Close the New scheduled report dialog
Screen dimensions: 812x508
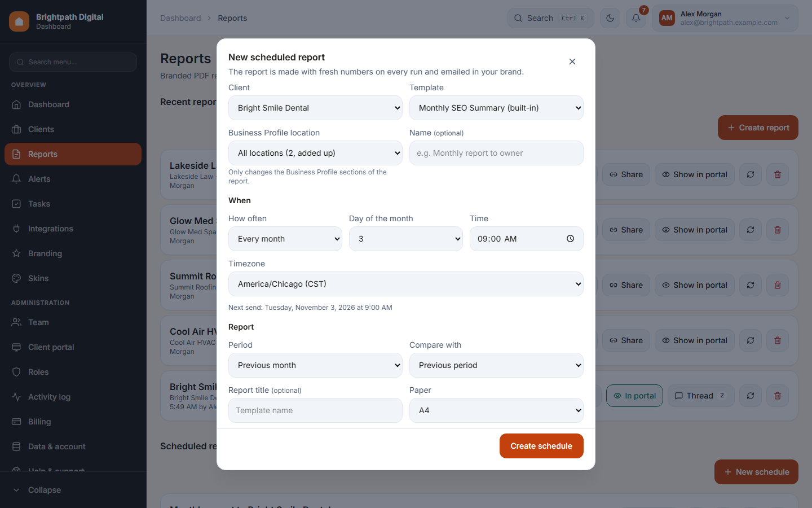pyautogui.click(x=572, y=62)
